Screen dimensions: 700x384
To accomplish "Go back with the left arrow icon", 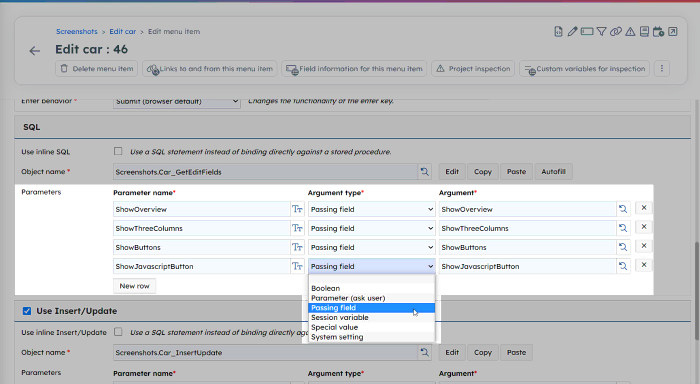I will coord(35,51).
